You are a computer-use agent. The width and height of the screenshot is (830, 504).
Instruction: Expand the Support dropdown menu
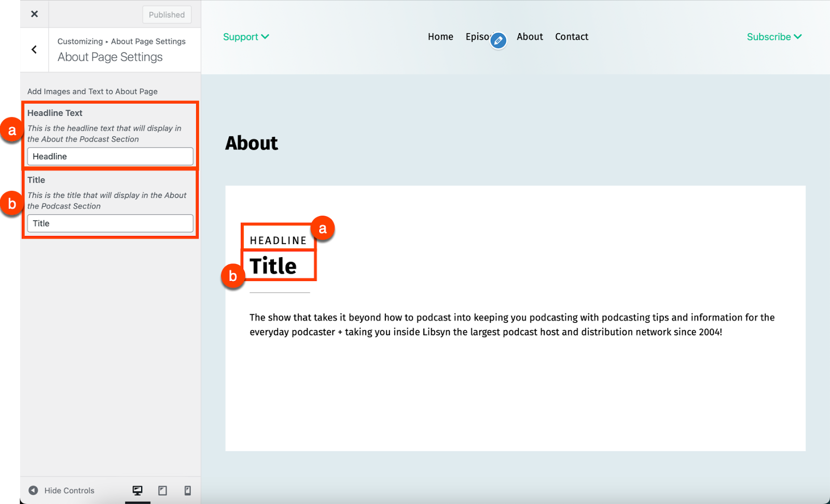coord(246,37)
